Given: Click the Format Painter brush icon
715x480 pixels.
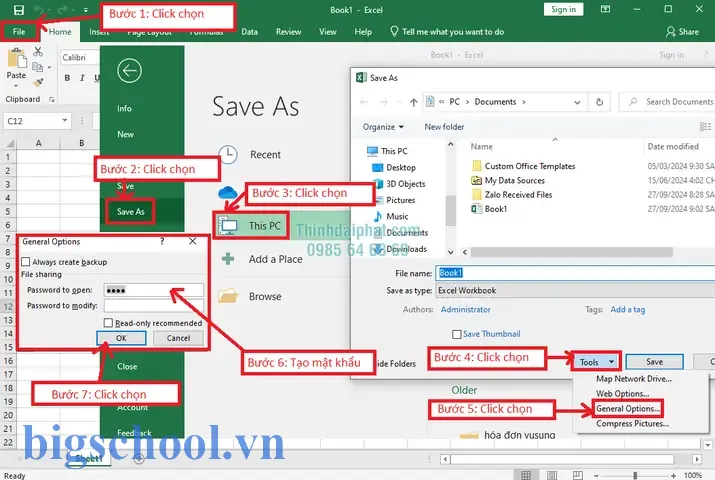Looking at the screenshot, I should tap(38, 83).
